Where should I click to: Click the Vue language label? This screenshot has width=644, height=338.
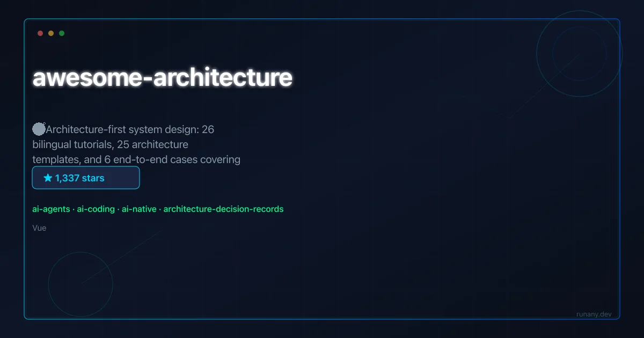(x=39, y=228)
